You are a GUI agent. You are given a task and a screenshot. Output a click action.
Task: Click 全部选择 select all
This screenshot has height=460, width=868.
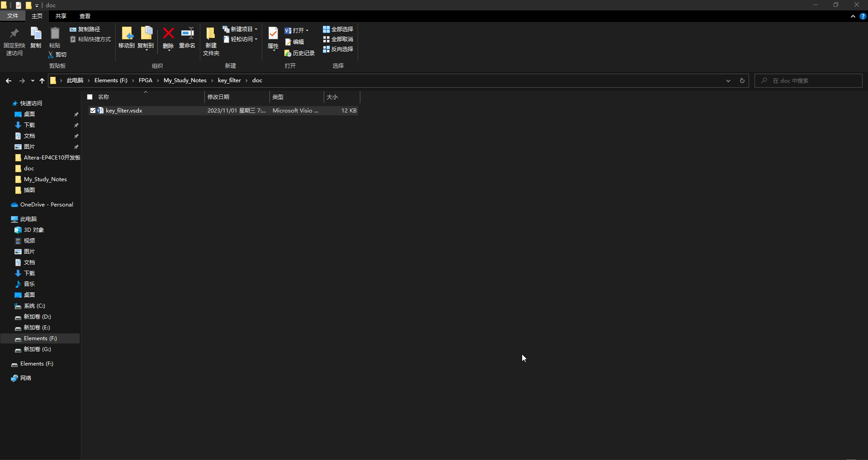tap(338, 29)
